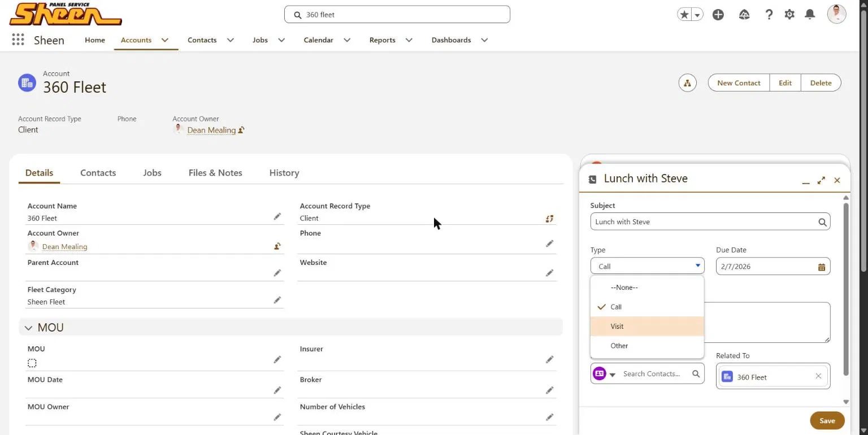Edit Parent Account pencil icon
868x435 pixels.
pyautogui.click(x=277, y=273)
